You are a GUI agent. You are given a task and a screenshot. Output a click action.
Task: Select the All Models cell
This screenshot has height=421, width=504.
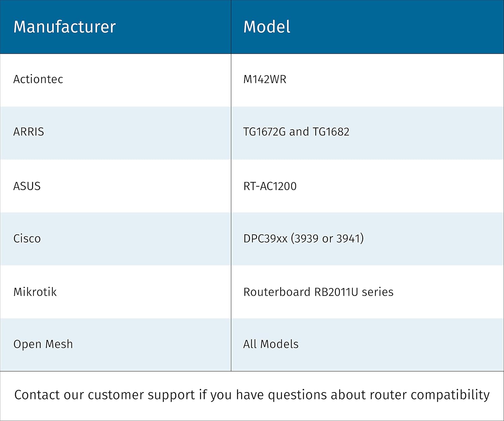[271, 344]
